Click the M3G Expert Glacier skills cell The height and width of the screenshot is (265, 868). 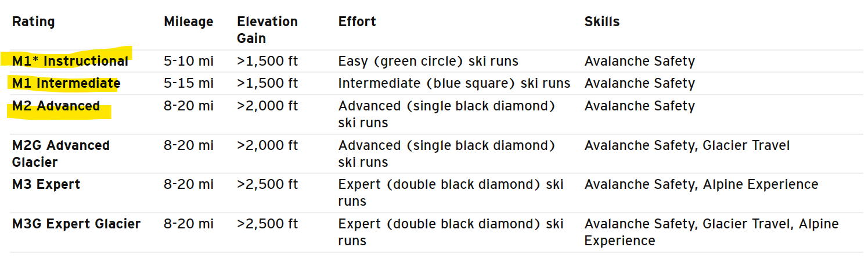[711, 232]
